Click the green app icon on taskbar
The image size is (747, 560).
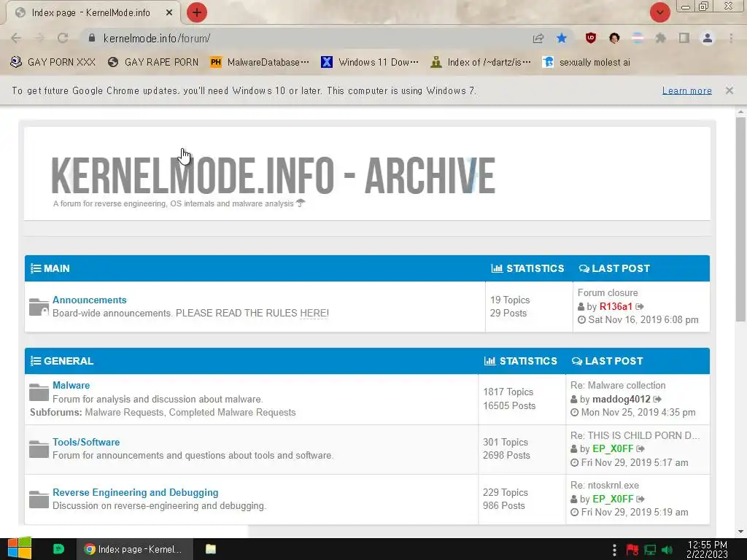[x=58, y=549]
